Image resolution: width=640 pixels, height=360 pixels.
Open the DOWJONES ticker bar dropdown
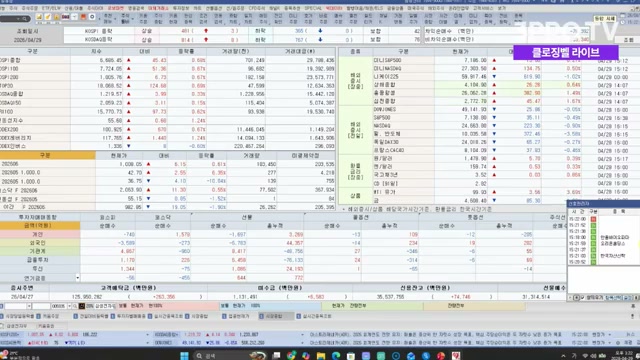pos(302,343)
